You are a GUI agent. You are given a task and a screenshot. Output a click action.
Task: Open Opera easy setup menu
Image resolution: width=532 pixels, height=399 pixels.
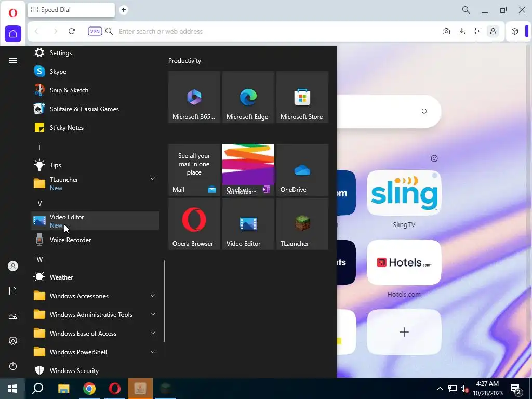(x=477, y=31)
